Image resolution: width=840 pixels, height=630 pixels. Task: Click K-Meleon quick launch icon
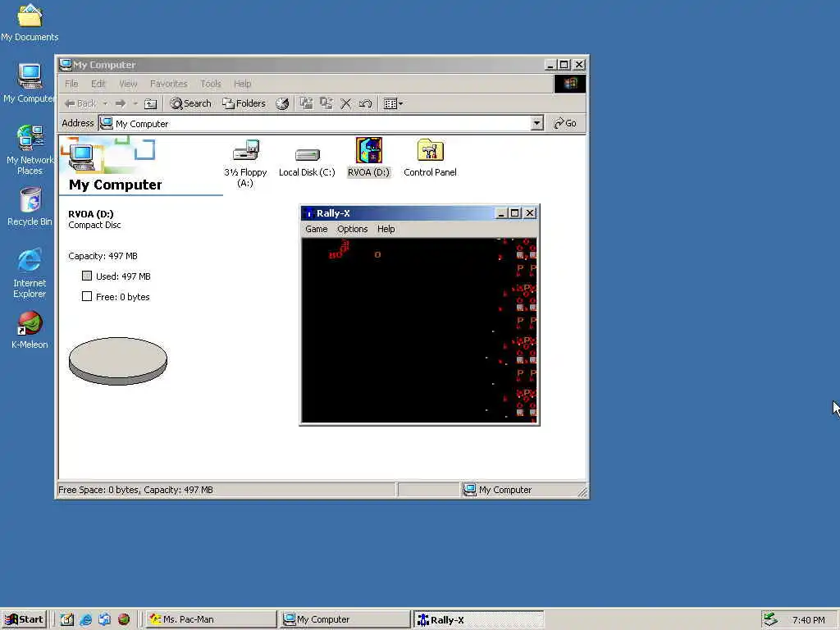124,619
